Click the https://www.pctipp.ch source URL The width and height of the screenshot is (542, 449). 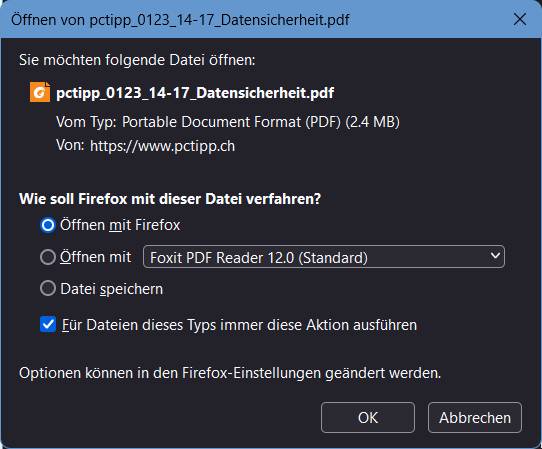[x=162, y=146]
